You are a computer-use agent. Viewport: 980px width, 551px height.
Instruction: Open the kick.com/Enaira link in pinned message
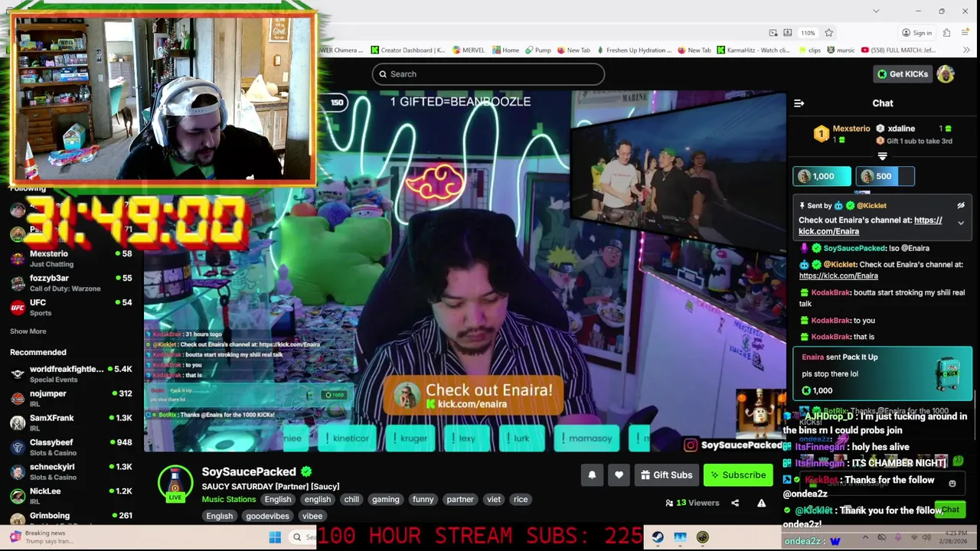pos(871,226)
